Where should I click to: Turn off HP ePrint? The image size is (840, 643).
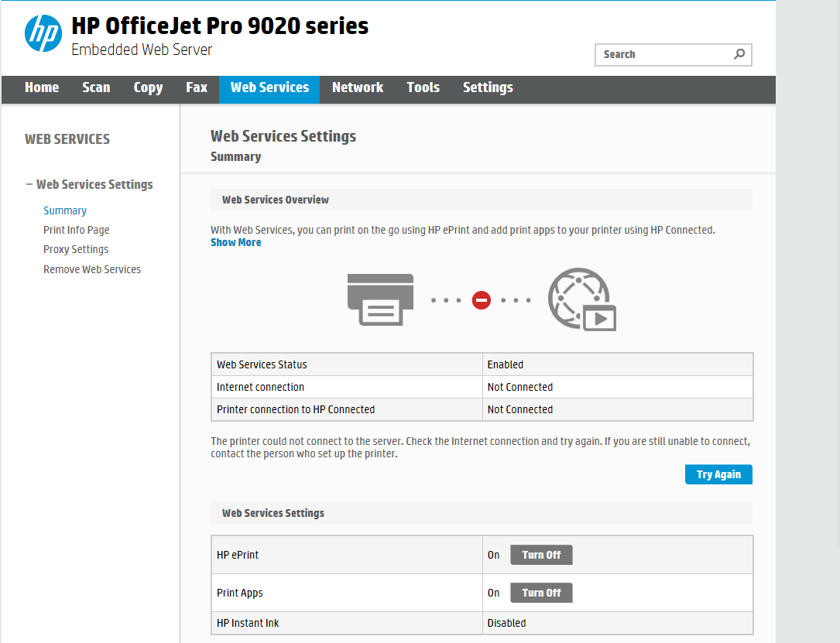coord(541,555)
